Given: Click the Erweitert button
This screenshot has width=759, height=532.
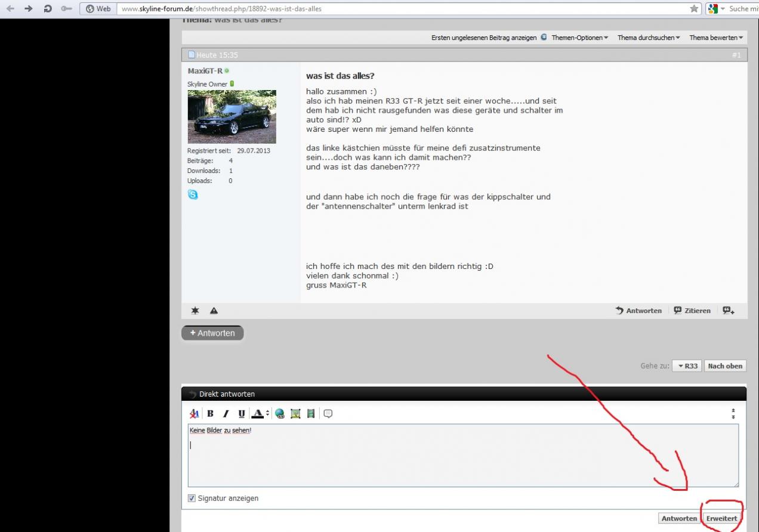Looking at the screenshot, I should (x=721, y=518).
